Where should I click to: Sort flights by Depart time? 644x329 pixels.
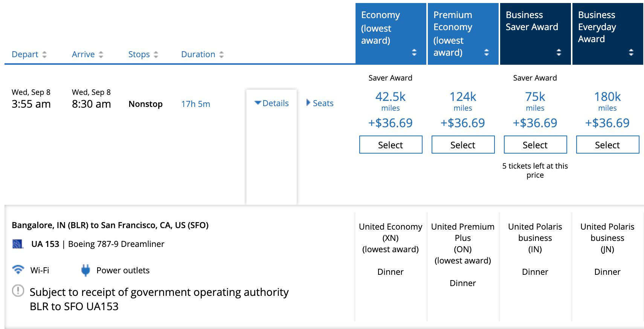(x=29, y=54)
